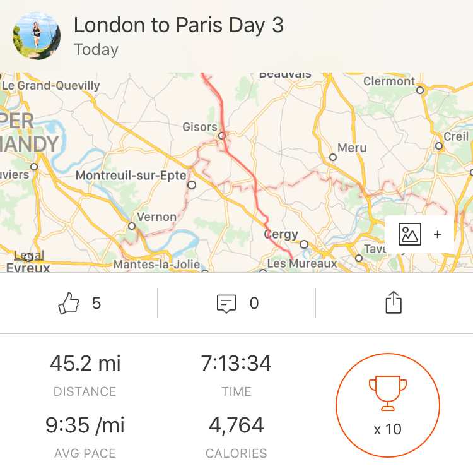Tap the 7:13:34 time stat
This screenshot has height=476, width=473.
coord(236,363)
